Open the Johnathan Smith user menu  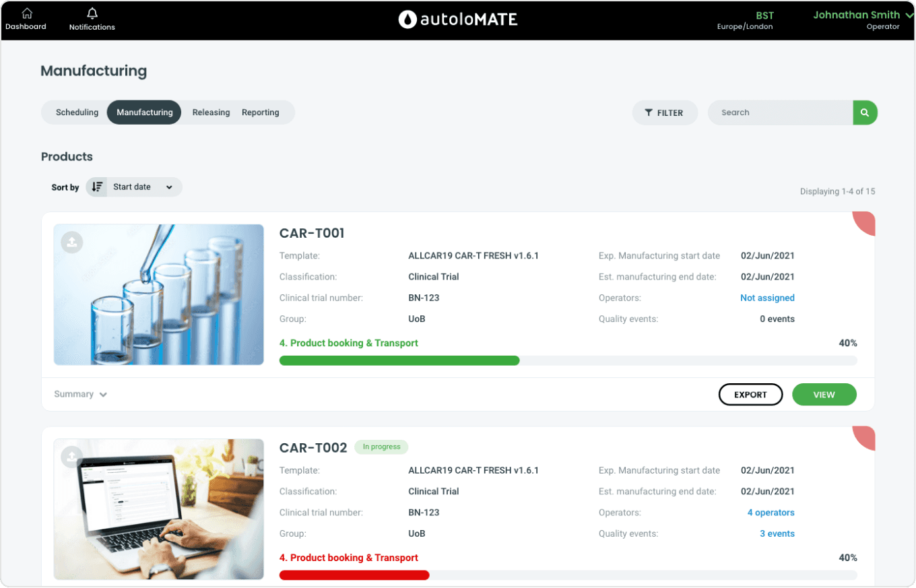(862, 20)
